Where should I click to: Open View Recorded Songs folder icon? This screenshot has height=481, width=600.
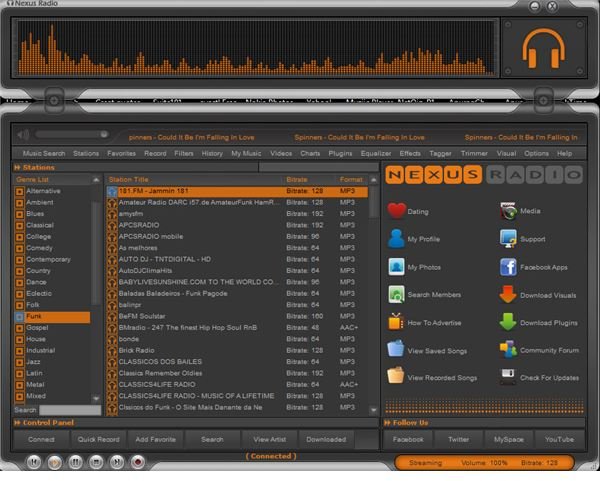tap(396, 376)
